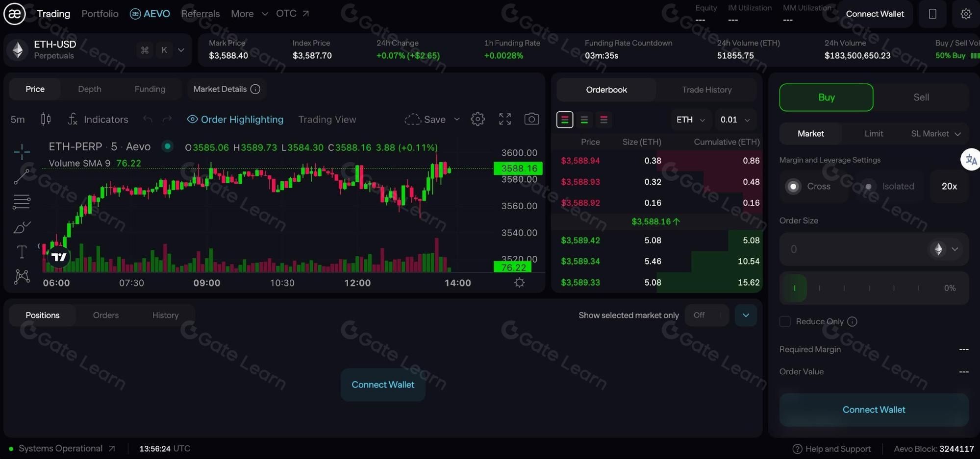Open chart settings gear icon

pos(477,119)
